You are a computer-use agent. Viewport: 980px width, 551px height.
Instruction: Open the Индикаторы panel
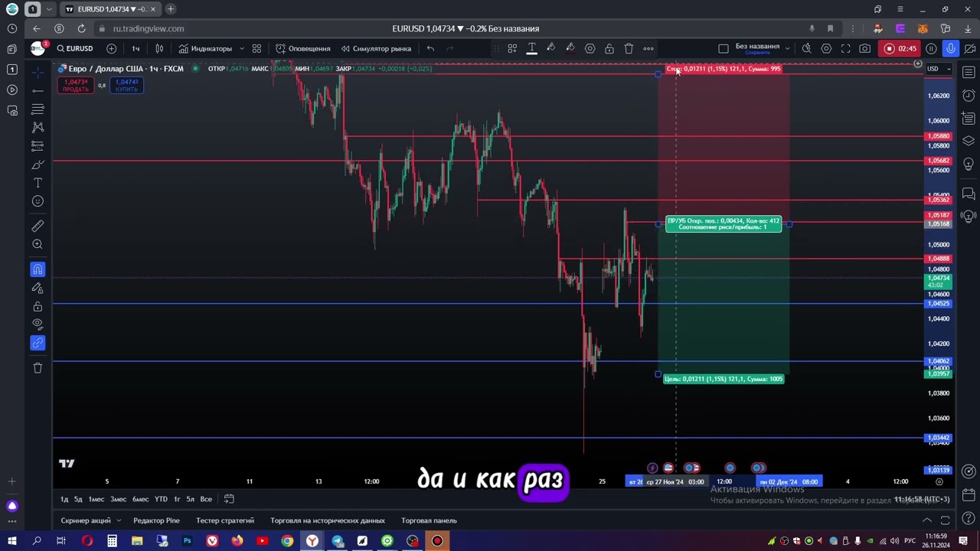(205, 48)
